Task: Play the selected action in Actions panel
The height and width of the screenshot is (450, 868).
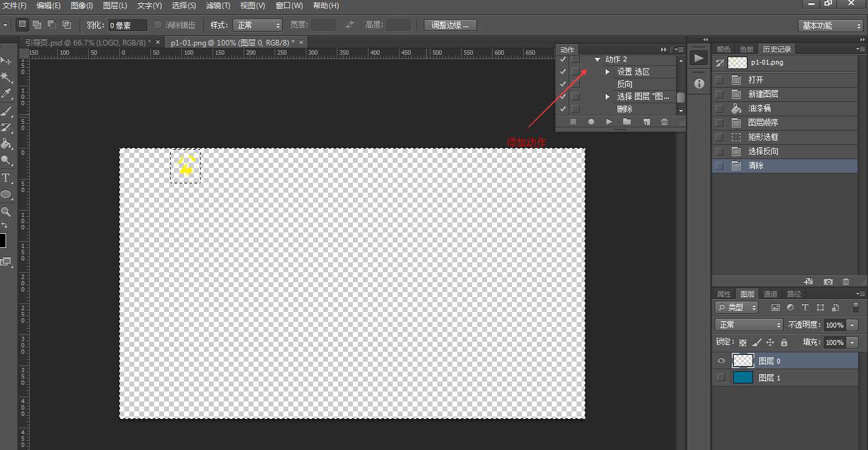Action: 609,122
